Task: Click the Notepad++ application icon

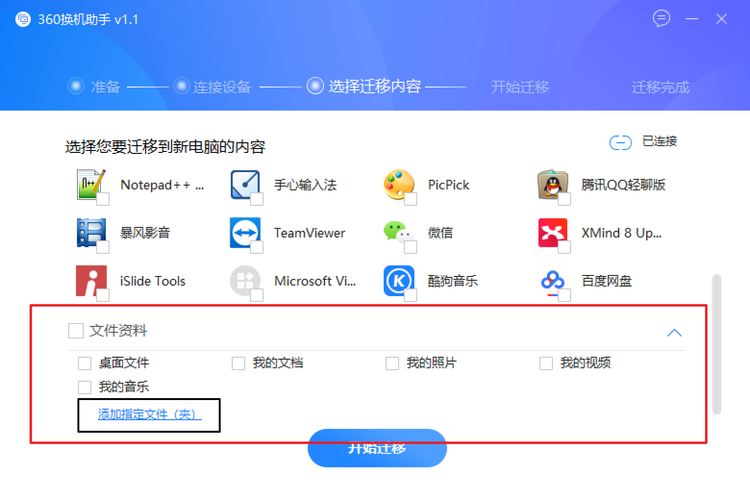Action: pos(91,184)
